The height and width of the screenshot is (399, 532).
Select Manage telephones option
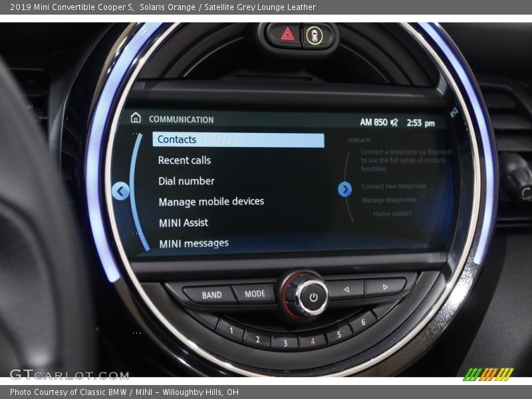click(x=389, y=200)
